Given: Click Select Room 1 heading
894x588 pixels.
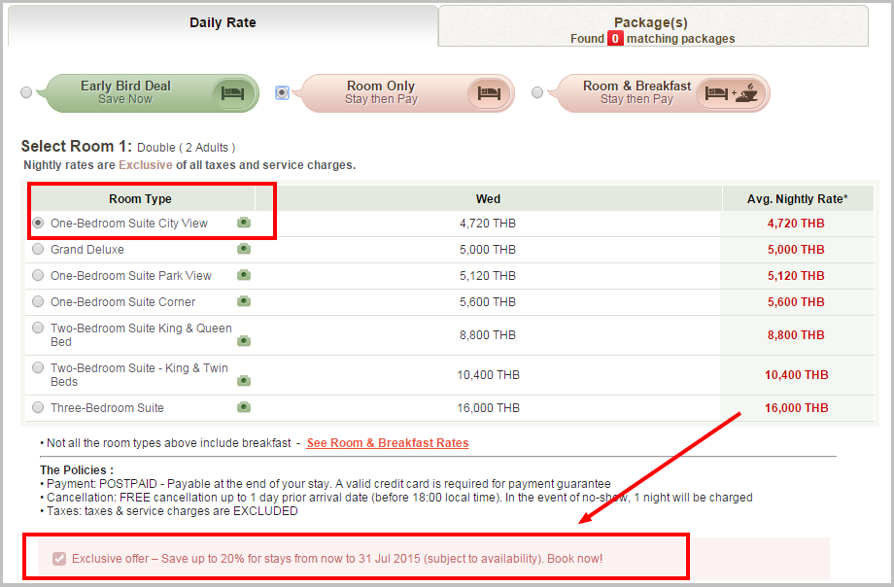Looking at the screenshot, I should (x=77, y=146).
